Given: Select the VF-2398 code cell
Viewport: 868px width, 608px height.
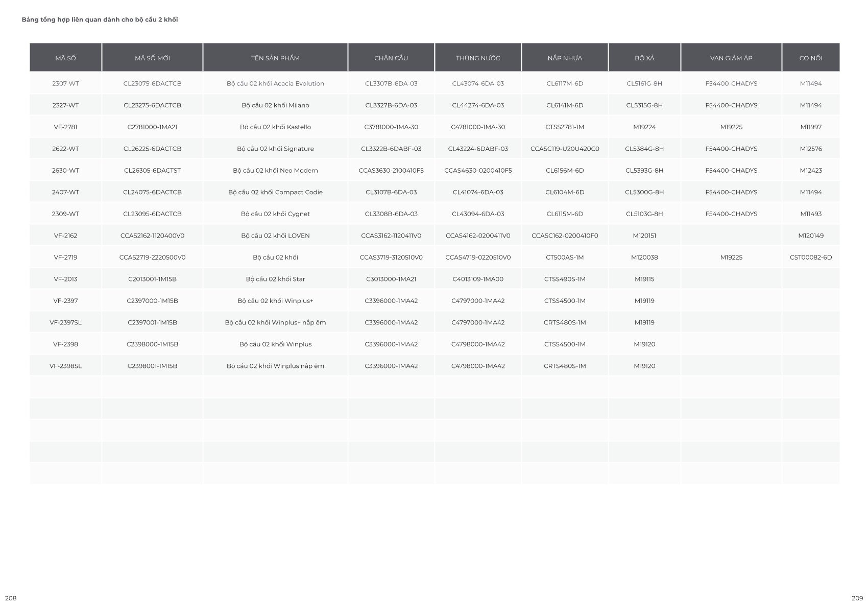Looking at the screenshot, I should (65, 344).
